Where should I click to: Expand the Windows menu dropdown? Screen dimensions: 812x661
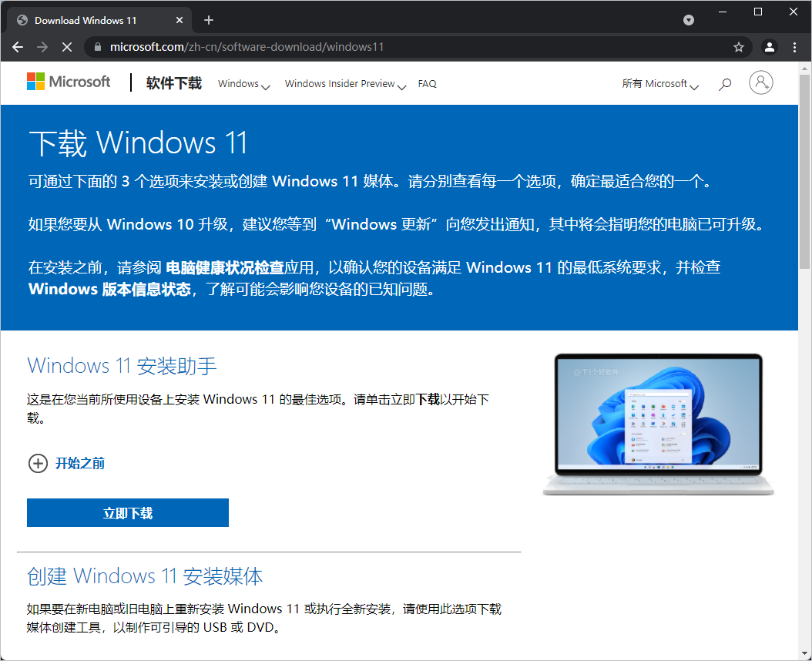[x=243, y=84]
